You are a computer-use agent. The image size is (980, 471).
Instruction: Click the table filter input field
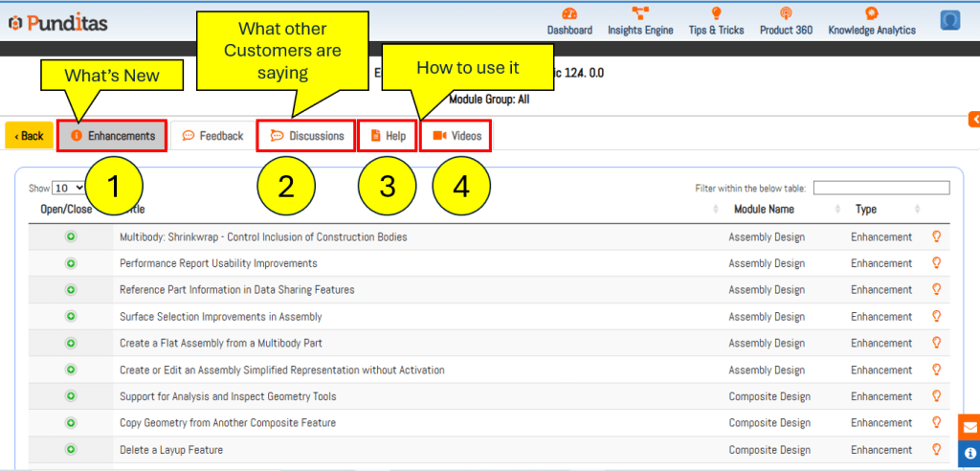coord(880,189)
